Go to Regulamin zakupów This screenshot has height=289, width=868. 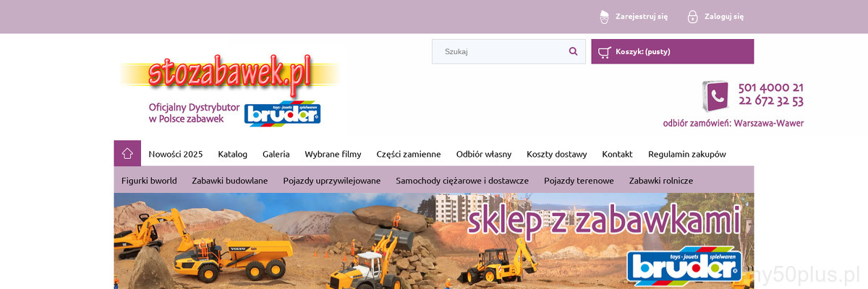pyautogui.click(x=687, y=154)
